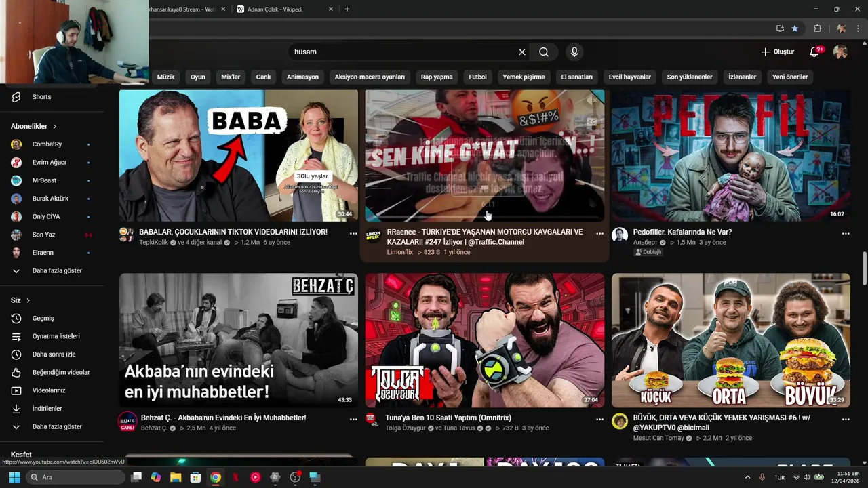The height and width of the screenshot is (488, 868).
Task: Bookmark this page with the star icon
Action: coord(795,28)
